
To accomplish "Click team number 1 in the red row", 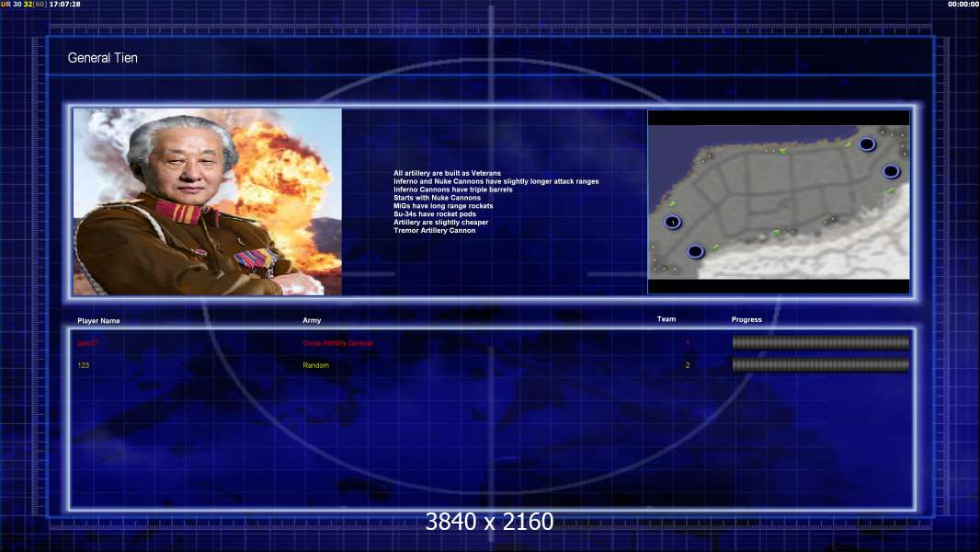I will (688, 343).
